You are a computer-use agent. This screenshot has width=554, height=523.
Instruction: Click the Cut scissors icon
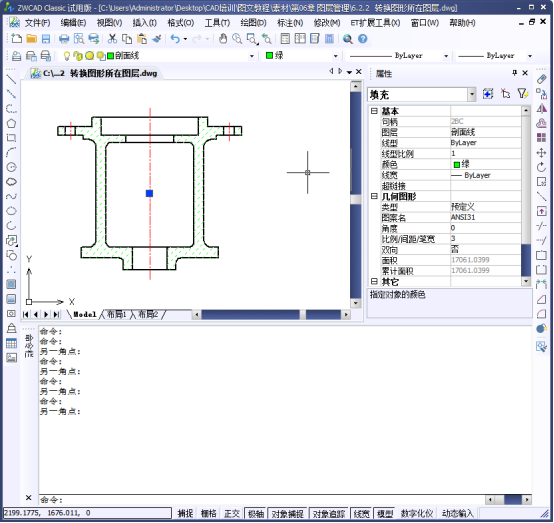coord(112,39)
